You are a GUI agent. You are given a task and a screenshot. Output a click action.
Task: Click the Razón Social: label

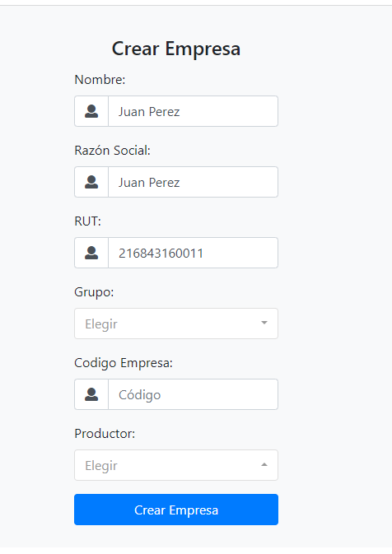(112, 151)
